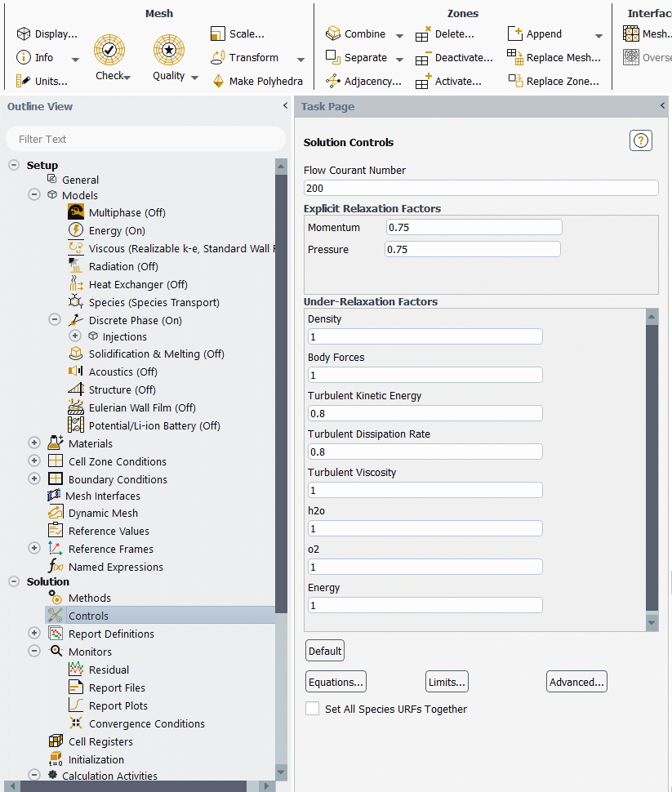Click the mesh Quality icon
Image resolution: width=672 pixels, height=792 pixels.
point(168,51)
